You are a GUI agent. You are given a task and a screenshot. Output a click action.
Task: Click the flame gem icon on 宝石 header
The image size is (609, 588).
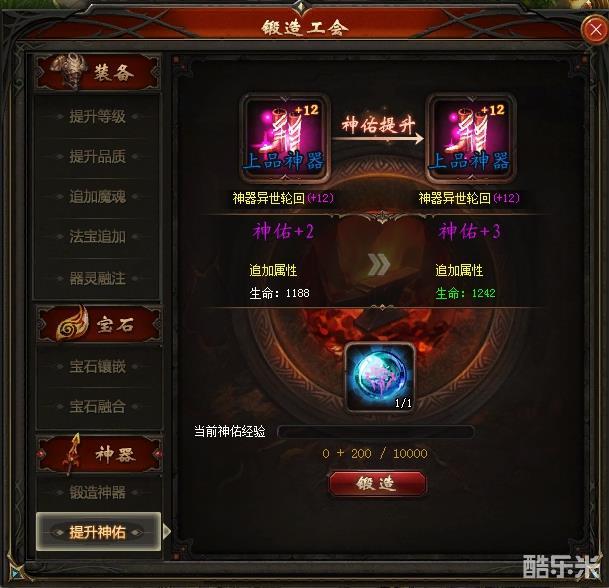(71, 323)
